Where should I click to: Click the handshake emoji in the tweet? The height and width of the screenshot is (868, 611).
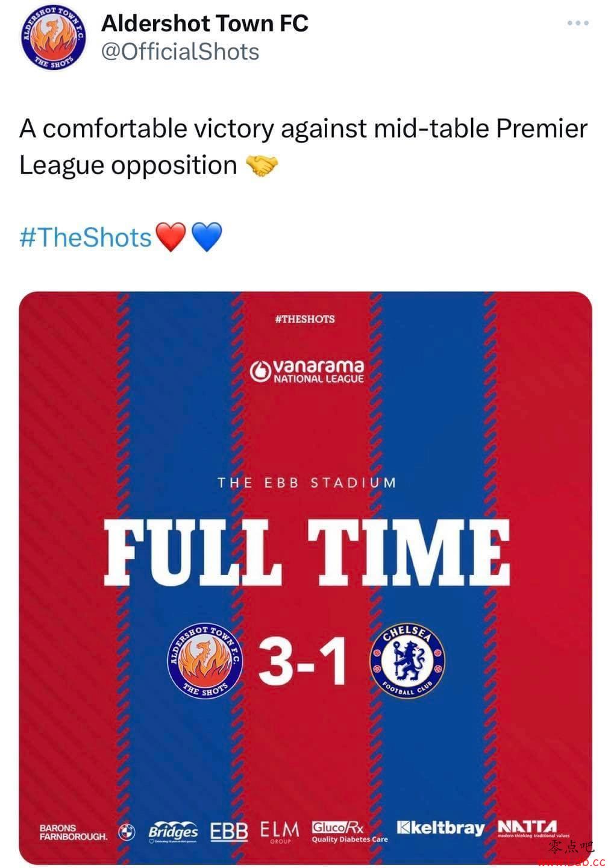262,166
